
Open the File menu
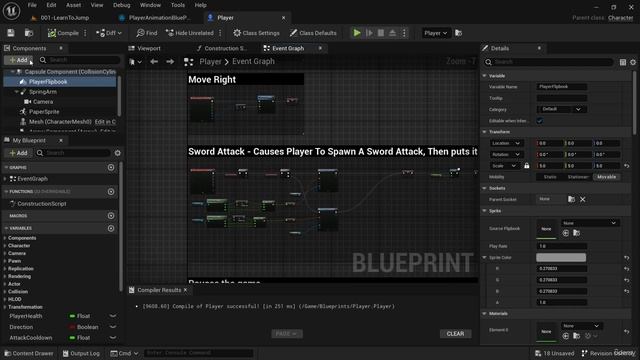click(x=32, y=5)
